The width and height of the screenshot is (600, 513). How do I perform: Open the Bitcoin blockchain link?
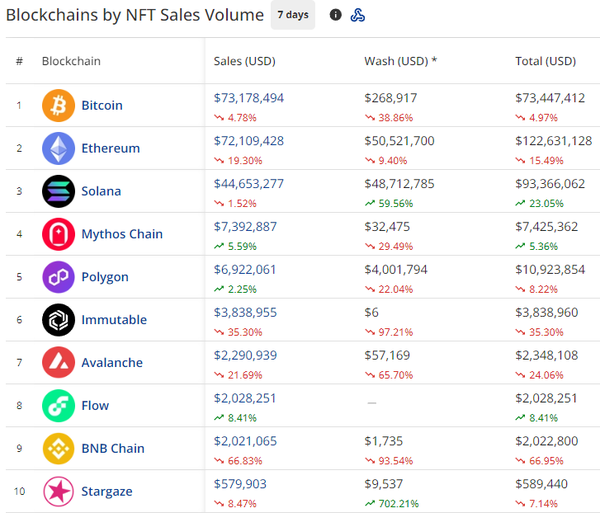coord(102,105)
